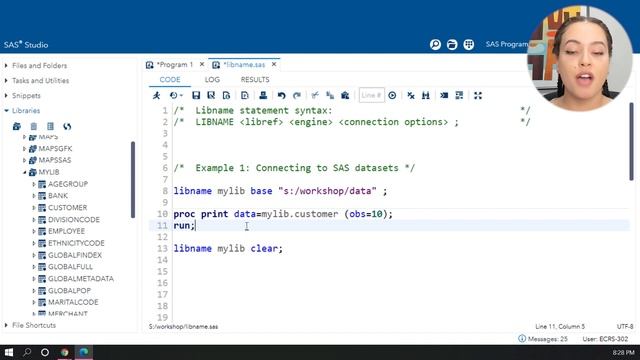Close the libname.sas tab
Image resolution: width=640 pixels, height=360 pixels.
tap(274, 64)
